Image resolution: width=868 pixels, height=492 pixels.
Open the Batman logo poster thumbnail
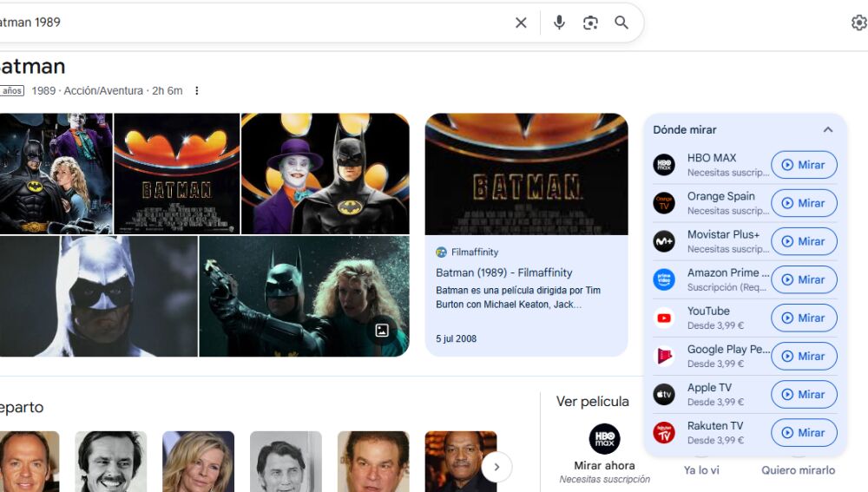(x=176, y=174)
